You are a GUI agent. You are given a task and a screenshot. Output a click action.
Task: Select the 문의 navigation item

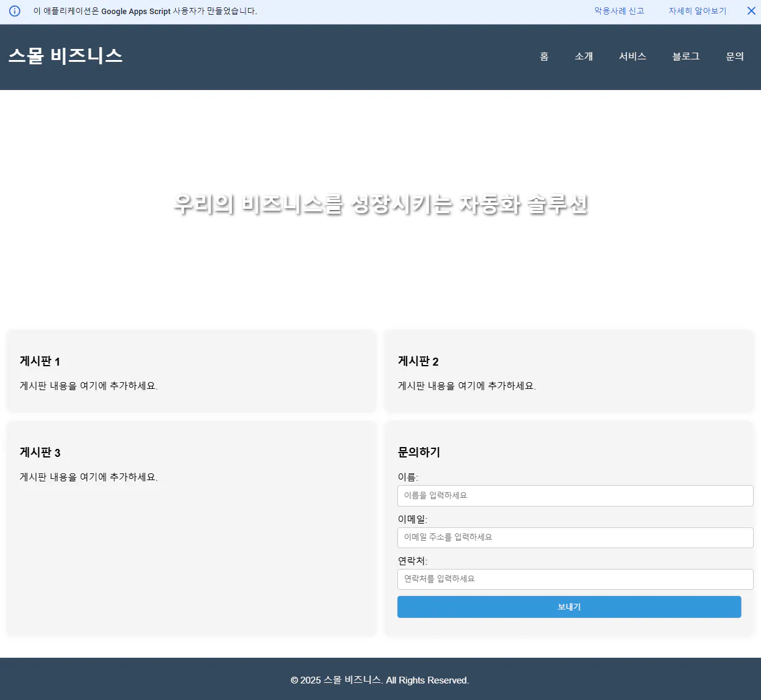[x=735, y=56]
